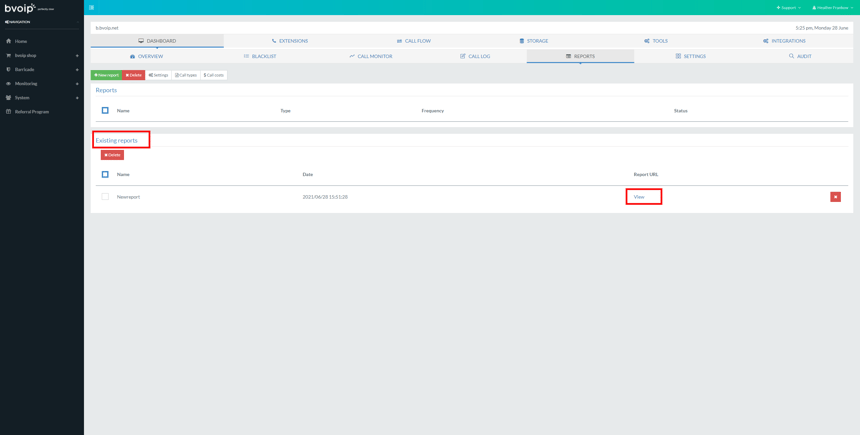Click the hamburger menu icon in top bar
Image resolution: width=860 pixels, height=435 pixels.
click(x=91, y=7)
